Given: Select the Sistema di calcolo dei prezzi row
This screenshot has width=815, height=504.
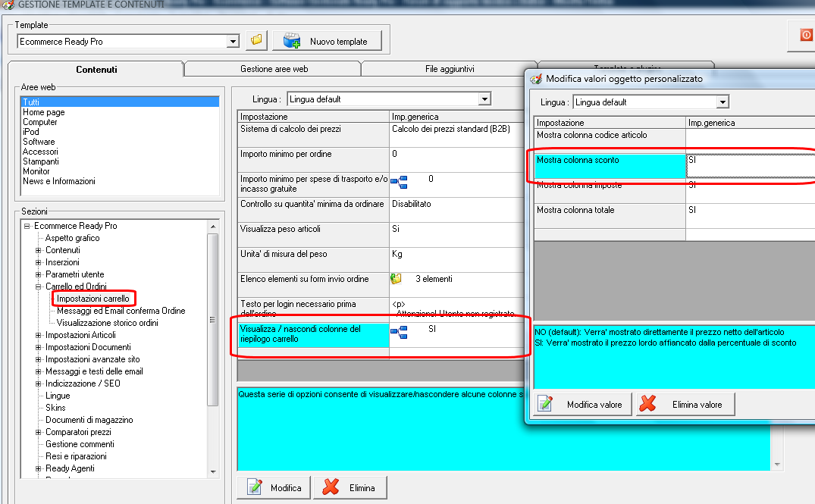Looking at the screenshot, I should coord(381,135).
